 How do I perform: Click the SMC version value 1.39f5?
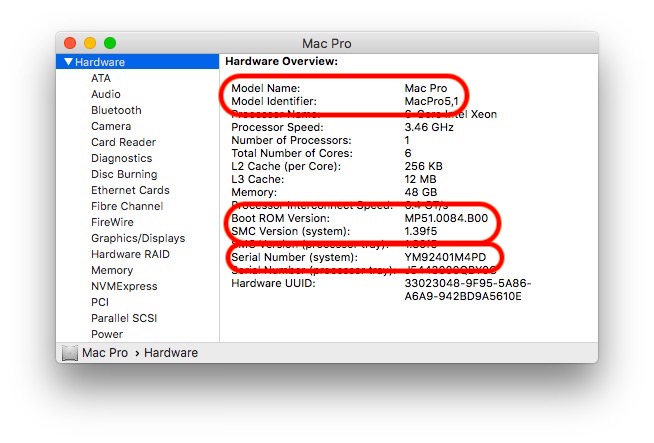(x=421, y=231)
